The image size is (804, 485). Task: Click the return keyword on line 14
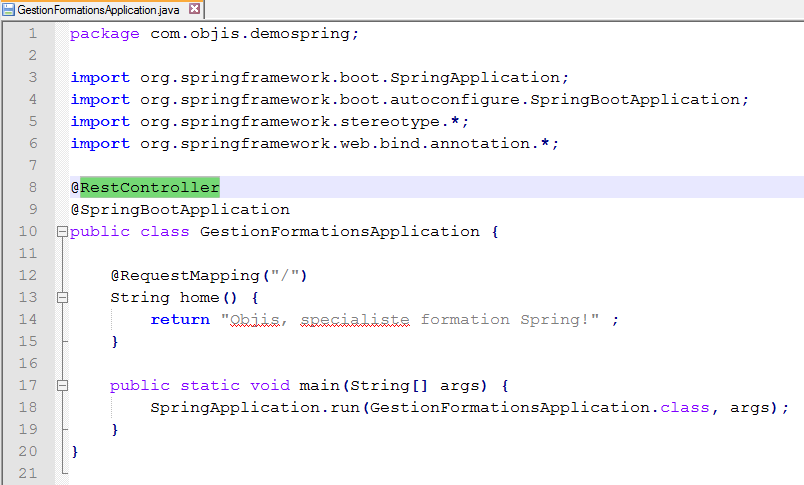click(180, 320)
